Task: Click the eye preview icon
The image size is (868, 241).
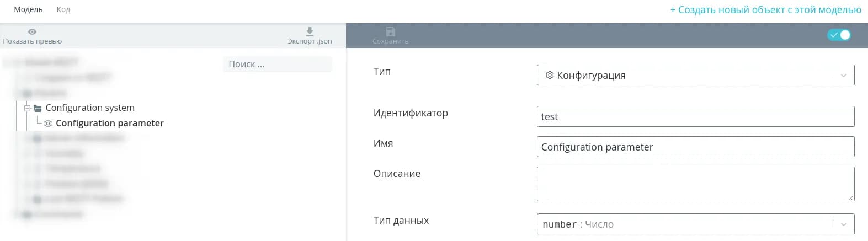Action: (x=33, y=32)
